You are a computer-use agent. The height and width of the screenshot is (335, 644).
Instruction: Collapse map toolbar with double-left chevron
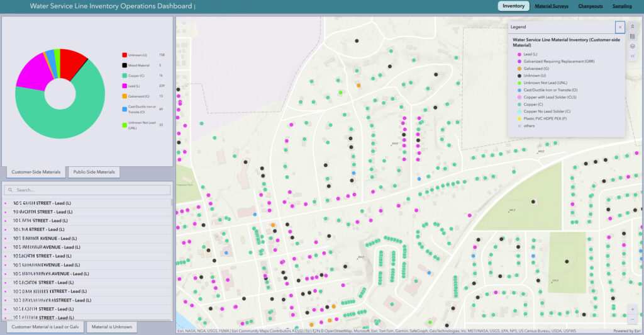point(633,56)
